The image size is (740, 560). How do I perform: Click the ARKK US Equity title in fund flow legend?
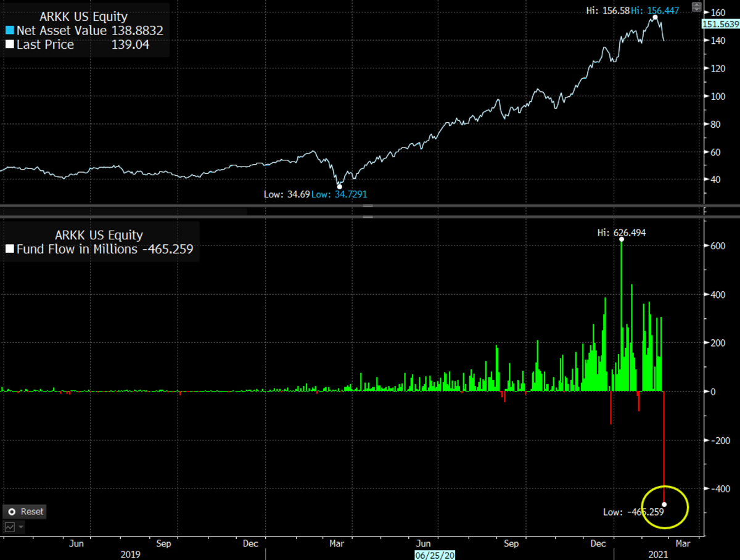click(99, 235)
